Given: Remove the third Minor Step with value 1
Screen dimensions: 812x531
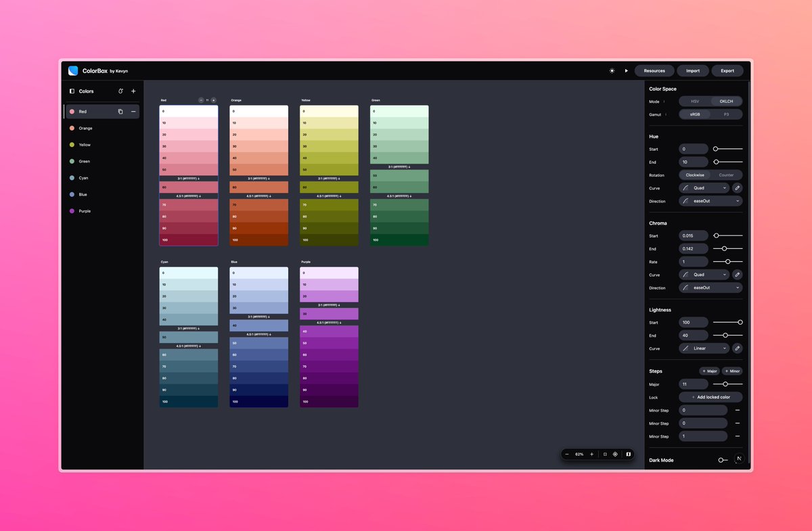Looking at the screenshot, I should (x=738, y=436).
